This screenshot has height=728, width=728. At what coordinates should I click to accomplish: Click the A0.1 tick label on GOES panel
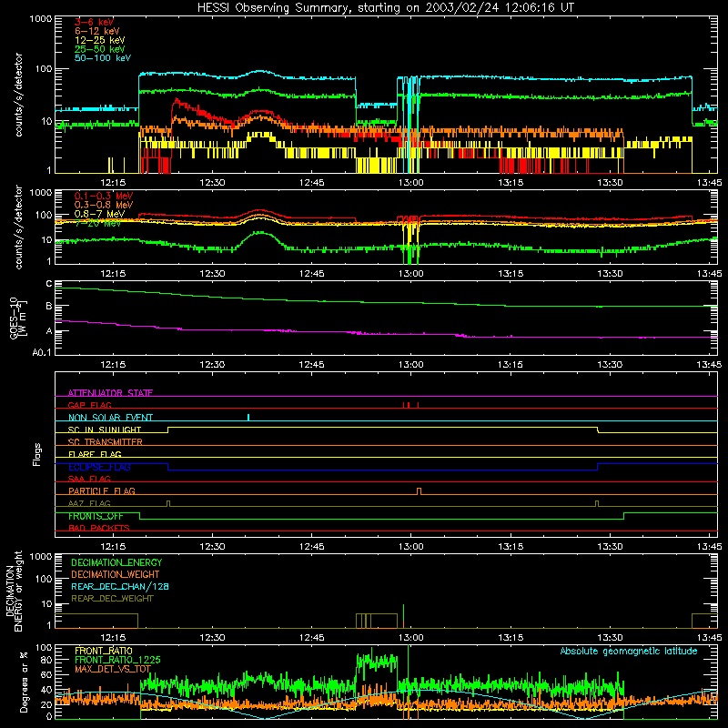tap(42, 352)
